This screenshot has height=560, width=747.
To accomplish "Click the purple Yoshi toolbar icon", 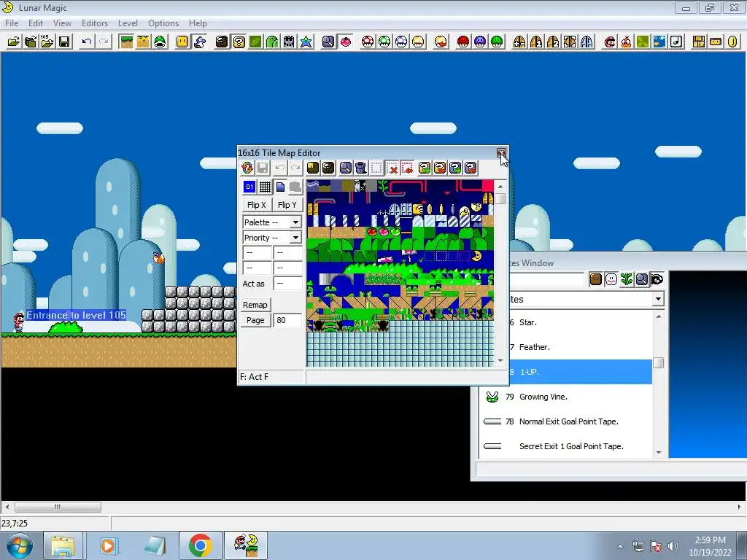I will [200, 42].
